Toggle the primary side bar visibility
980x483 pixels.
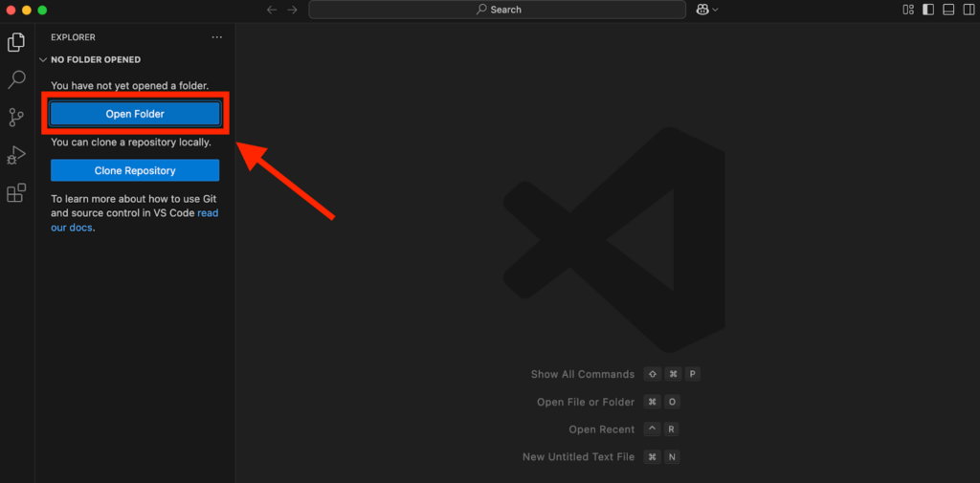[x=928, y=10]
